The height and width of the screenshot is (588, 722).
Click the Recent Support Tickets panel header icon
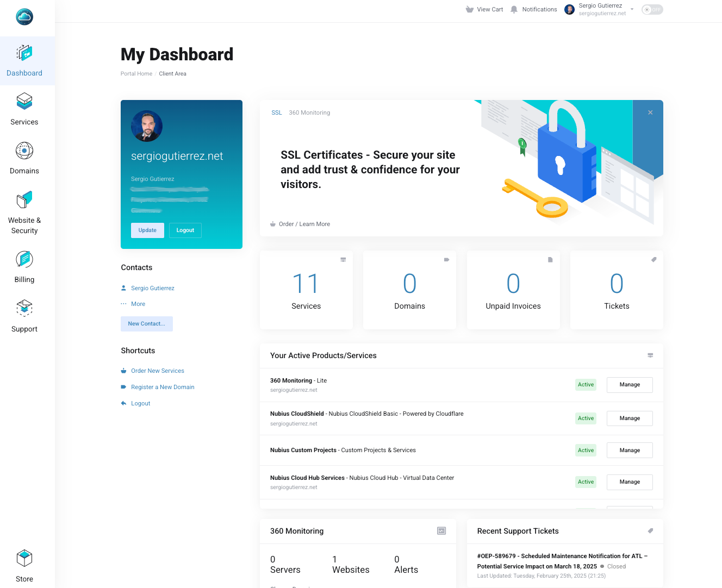coord(650,531)
